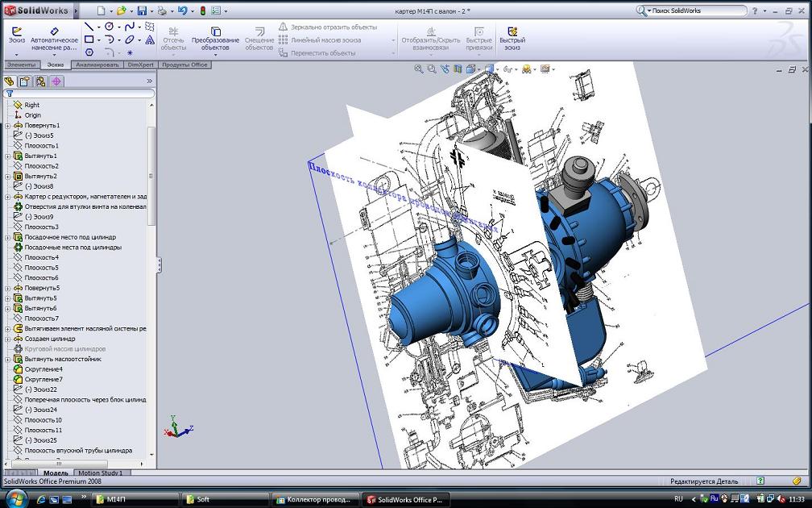The height and width of the screenshot is (508, 812).
Task: Switch to Коллектор провод... taskbar window
Action: (314, 499)
